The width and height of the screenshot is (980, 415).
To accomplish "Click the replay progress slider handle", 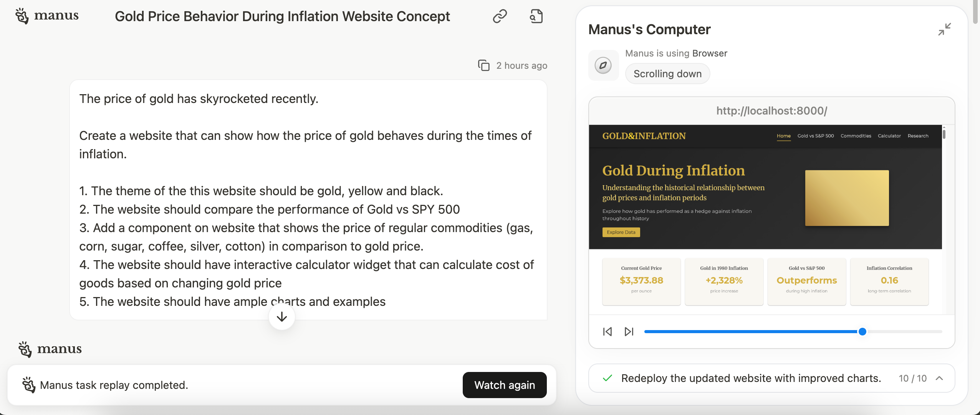I will (x=862, y=332).
